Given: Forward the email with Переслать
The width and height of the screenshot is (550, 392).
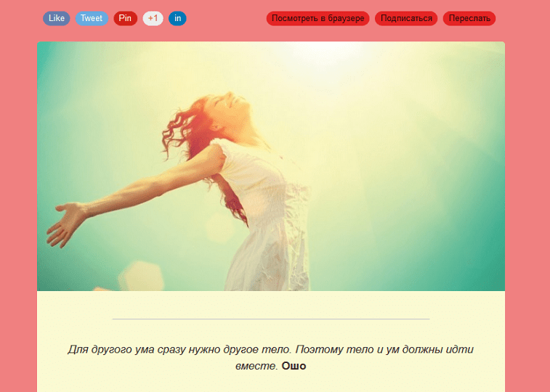Looking at the screenshot, I should [x=469, y=18].
